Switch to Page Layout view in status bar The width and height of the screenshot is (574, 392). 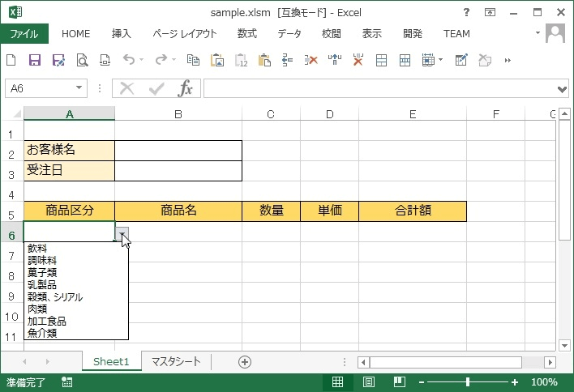368,382
